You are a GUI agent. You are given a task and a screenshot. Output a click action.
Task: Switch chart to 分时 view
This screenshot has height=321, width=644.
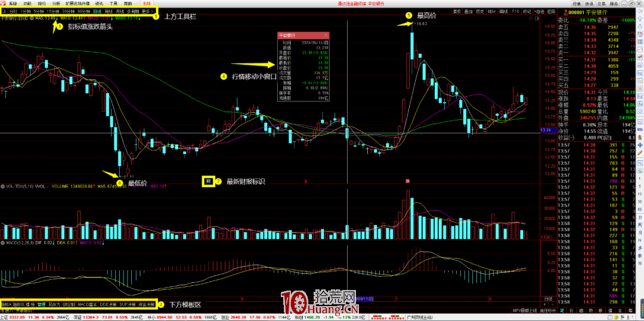[13, 11]
